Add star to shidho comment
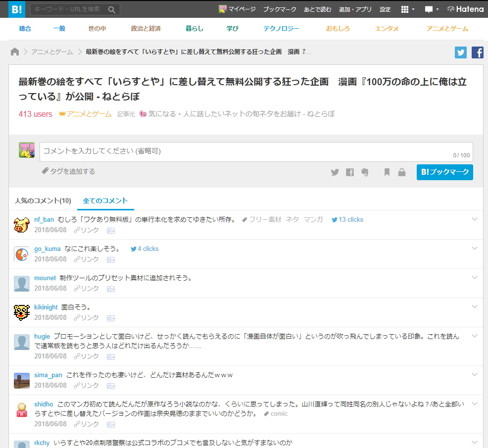488x448 pixels. (x=111, y=425)
